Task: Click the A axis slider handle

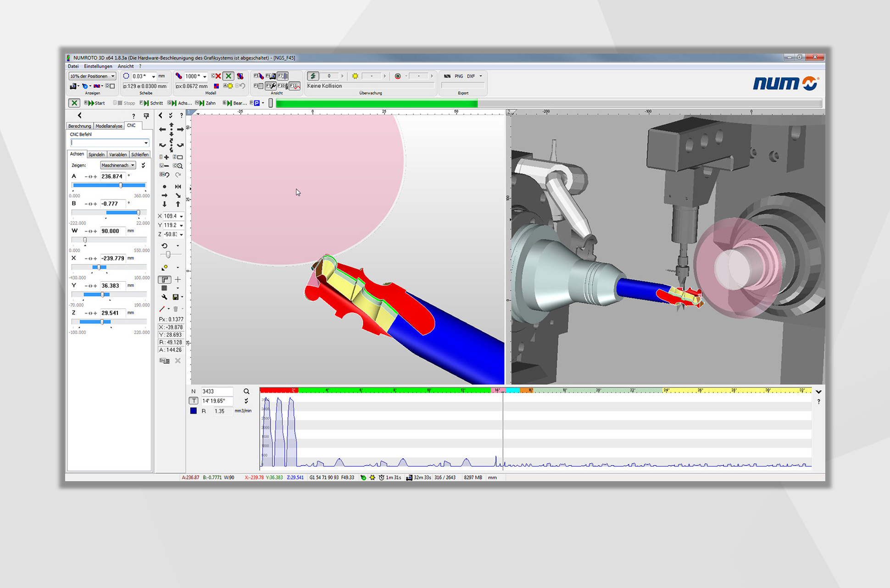Action: [121, 185]
